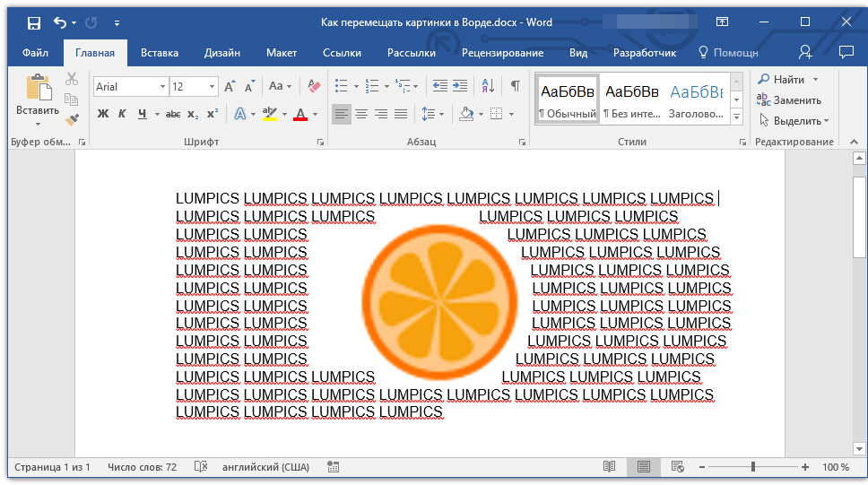Toggle underline Ч formatting
Viewport: 868px width, 485px height.
tap(143, 114)
